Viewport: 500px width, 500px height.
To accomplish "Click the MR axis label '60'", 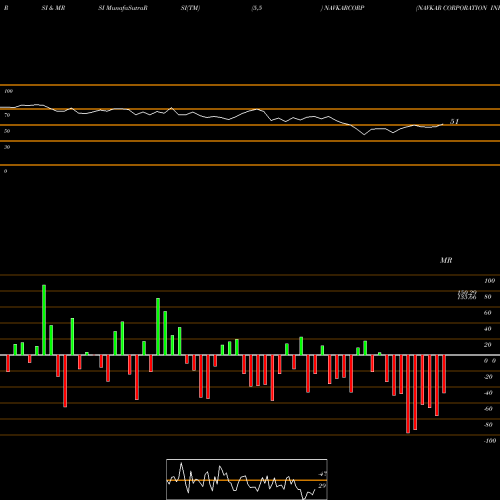I will 488,313.
